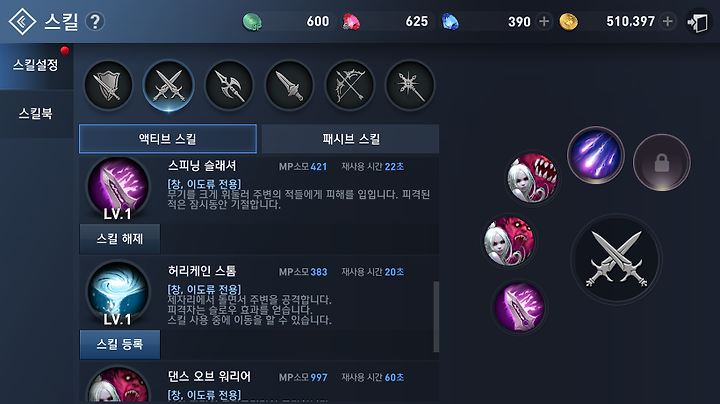Select the dual swords weapon category

(169, 85)
